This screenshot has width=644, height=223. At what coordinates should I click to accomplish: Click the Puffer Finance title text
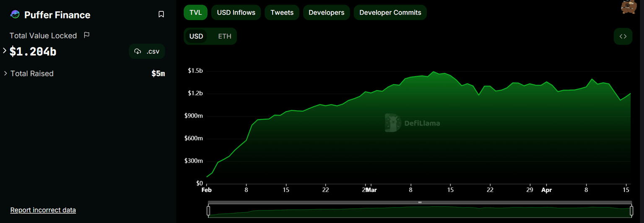pyautogui.click(x=57, y=15)
